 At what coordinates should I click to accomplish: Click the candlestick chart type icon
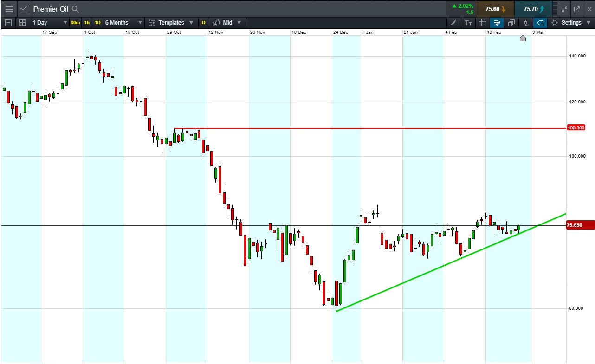coord(217,22)
